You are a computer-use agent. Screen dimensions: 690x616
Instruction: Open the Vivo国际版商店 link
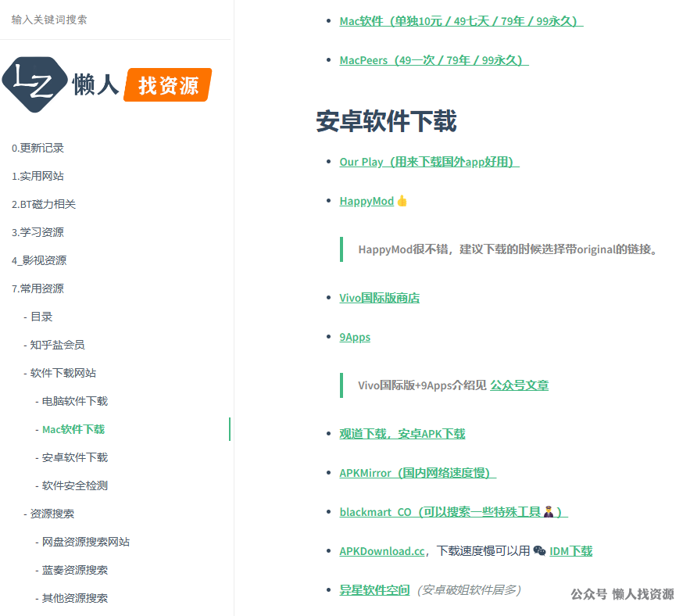point(379,298)
